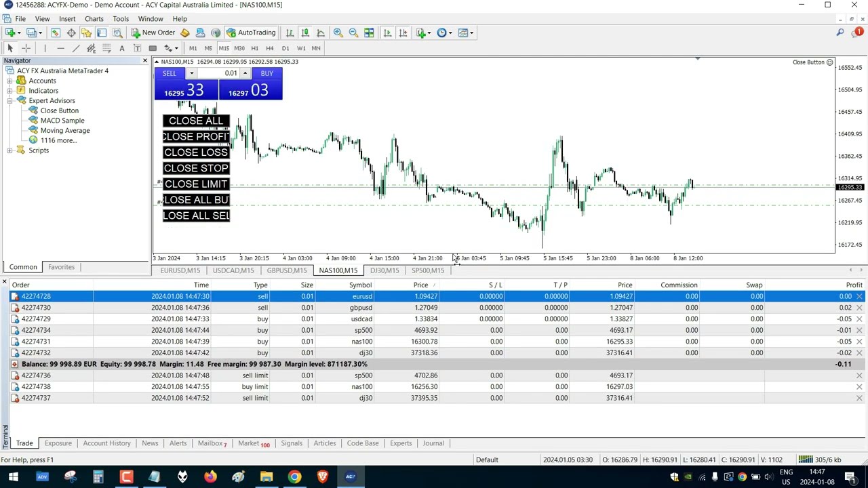Open the Arrows tool dropdown arrow
Image resolution: width=868 pixels, height=488 pixels.
click(x=176, y=48)
